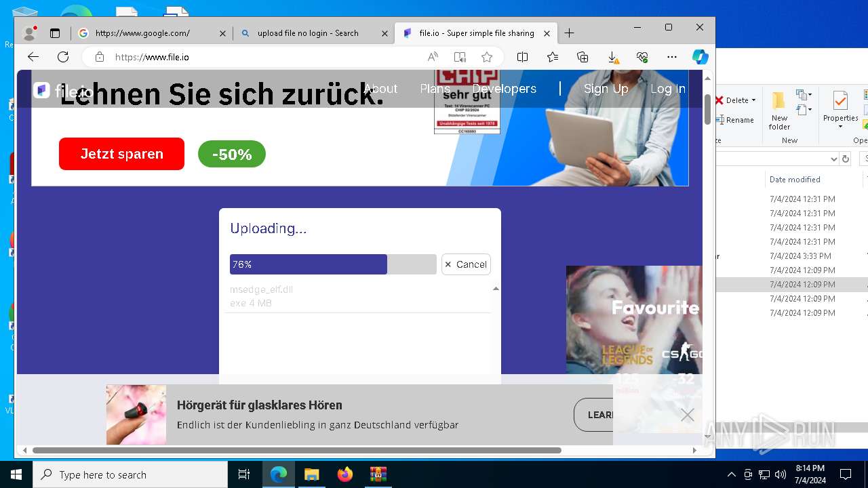This screenshot has height=488, width=868.
Task: Click the up arrow of the upload list scrollbar
Action: [x=496, y=289]
